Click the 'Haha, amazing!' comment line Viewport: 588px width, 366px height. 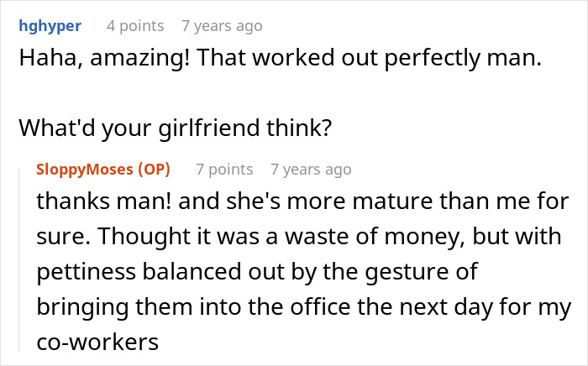coord(281,58)
